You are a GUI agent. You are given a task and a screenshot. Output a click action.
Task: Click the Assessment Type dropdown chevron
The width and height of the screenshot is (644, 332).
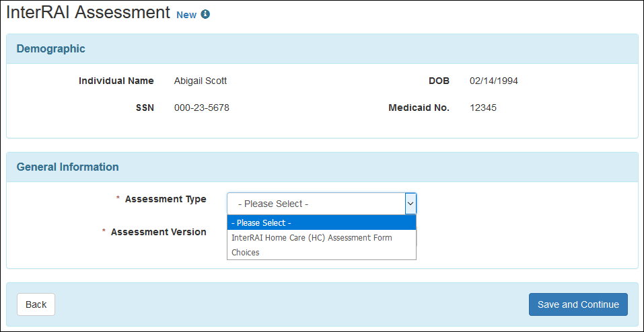coord(410,204)
